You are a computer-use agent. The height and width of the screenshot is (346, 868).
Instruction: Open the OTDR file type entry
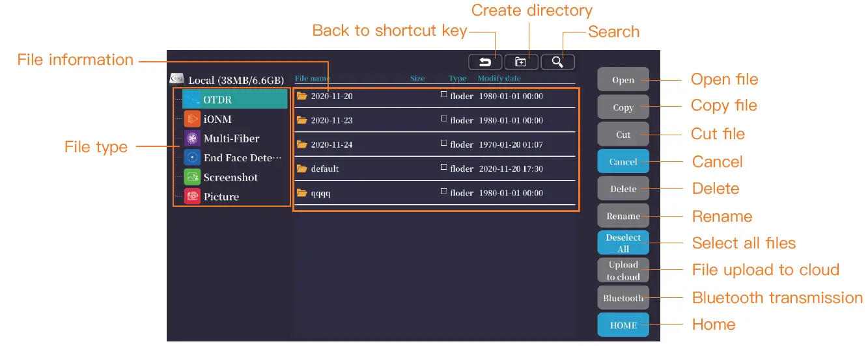235,100
